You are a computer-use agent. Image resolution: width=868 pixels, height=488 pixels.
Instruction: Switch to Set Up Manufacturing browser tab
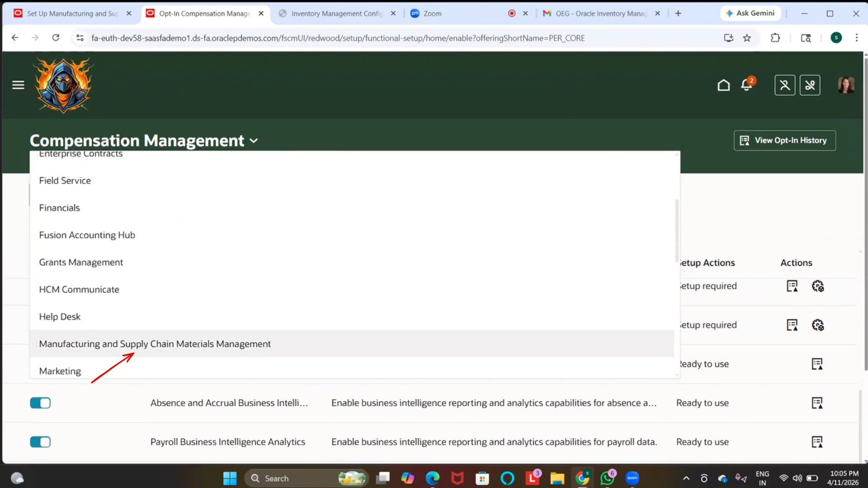72,14
